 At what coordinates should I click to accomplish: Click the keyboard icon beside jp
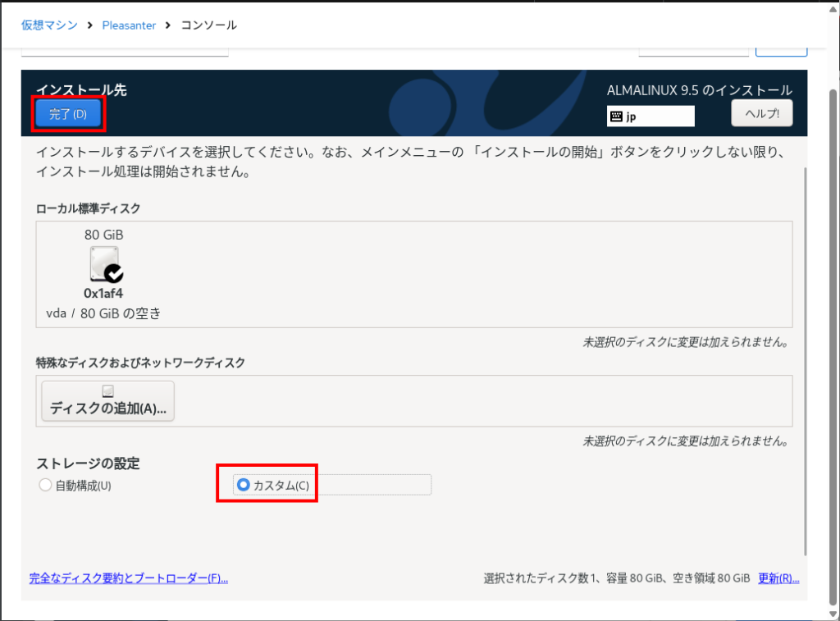(616, 116)
